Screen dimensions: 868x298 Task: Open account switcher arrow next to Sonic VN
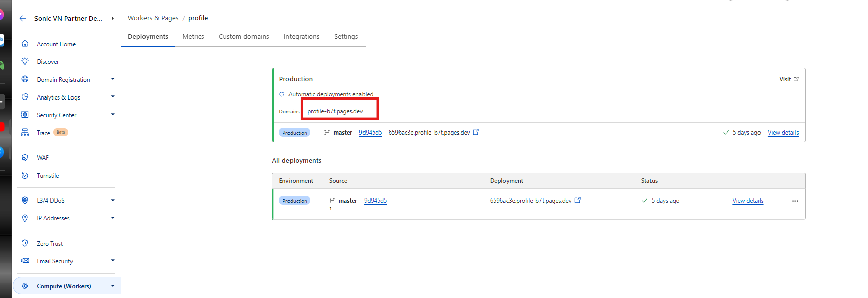click(113, 18)
